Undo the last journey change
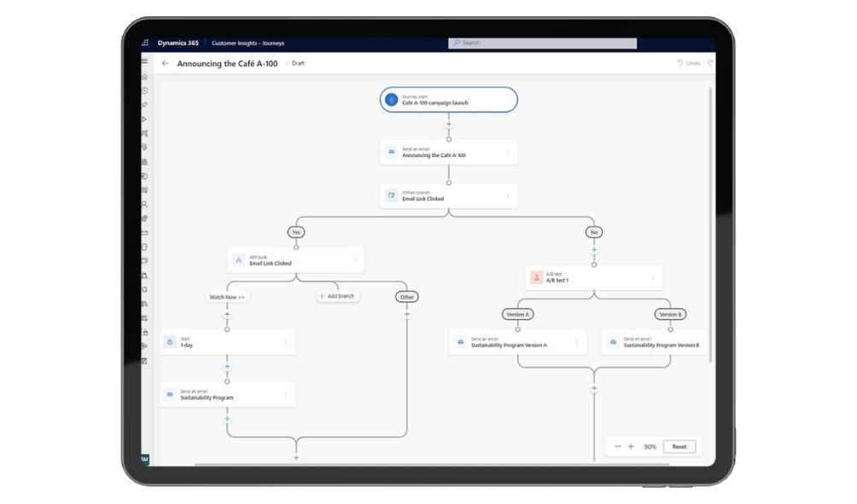The image size is (857, 504). 689,63
